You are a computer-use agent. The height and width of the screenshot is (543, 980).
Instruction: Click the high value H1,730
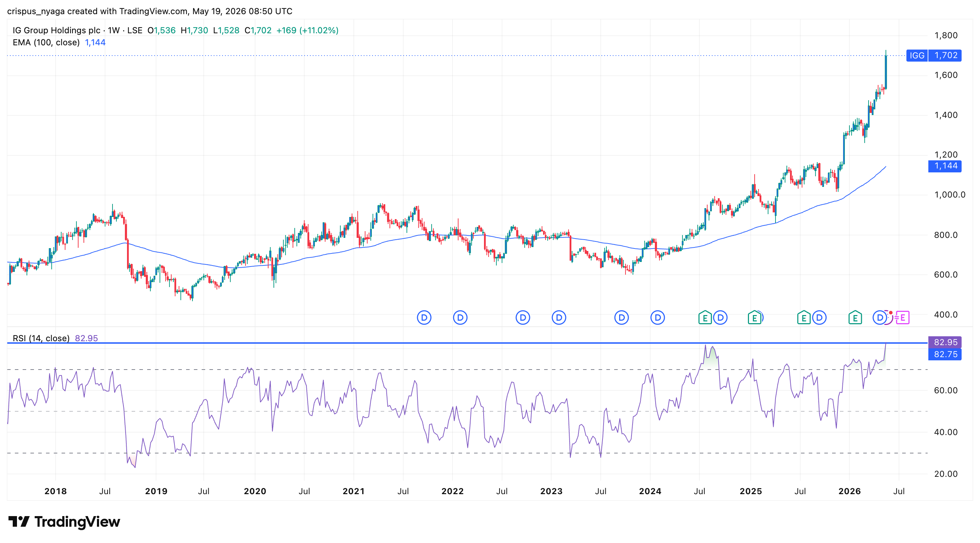tap(194, 30)
